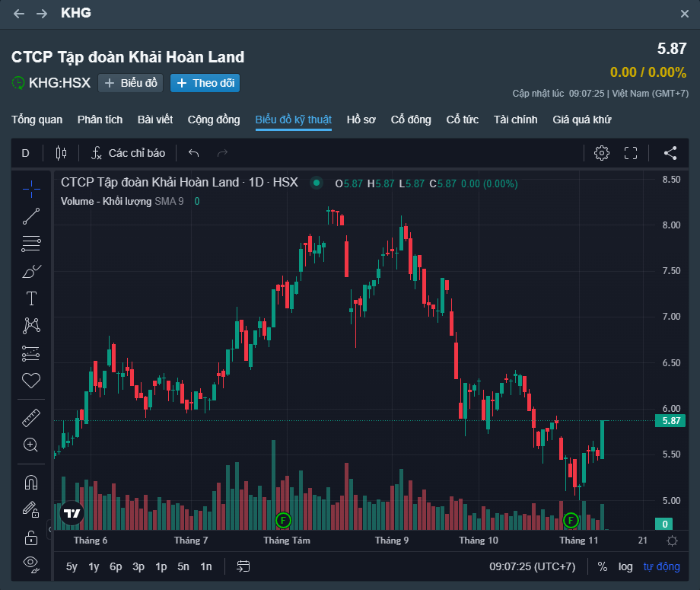Viewport: 700px width, 590px height.
Task: Select the brush drawing tool
Action: pyautogui.click(x=31, y=271)
